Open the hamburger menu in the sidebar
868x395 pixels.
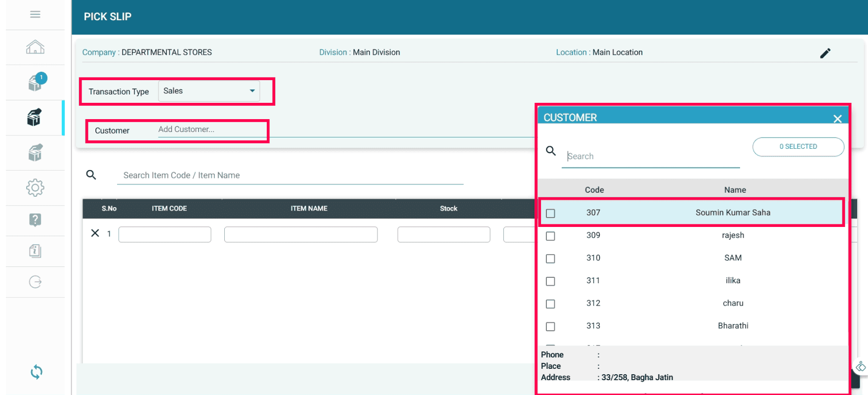coord(35,14)
